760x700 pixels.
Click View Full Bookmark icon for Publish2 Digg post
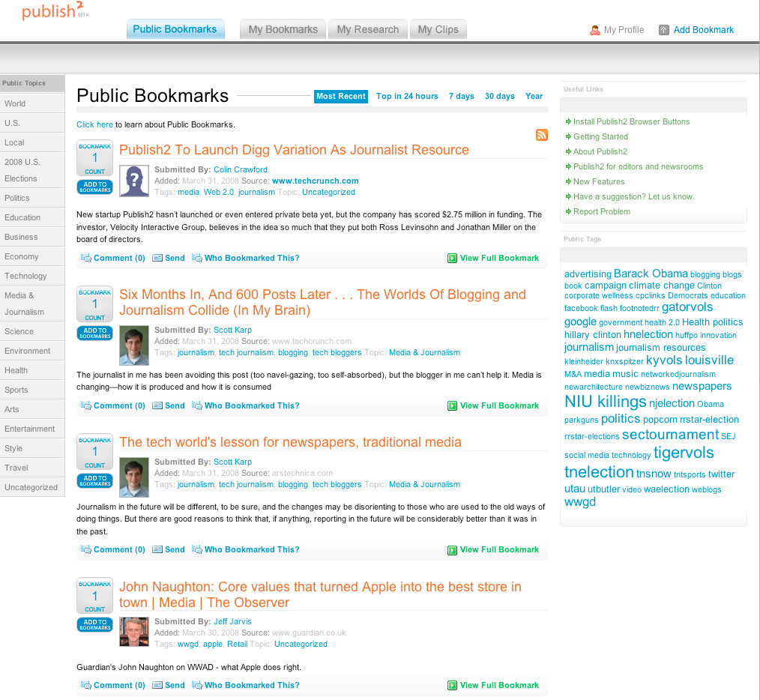click(452, 258)
